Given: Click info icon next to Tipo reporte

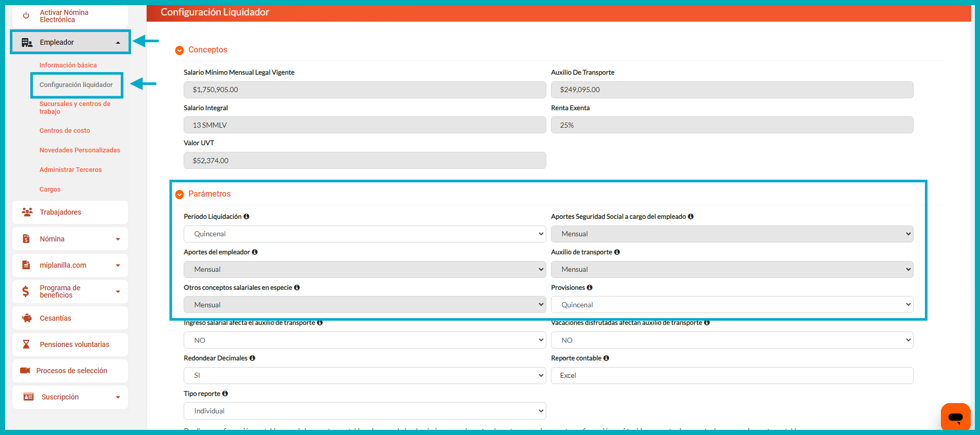Looking at the screenshot, I should [x=225, y=394].
